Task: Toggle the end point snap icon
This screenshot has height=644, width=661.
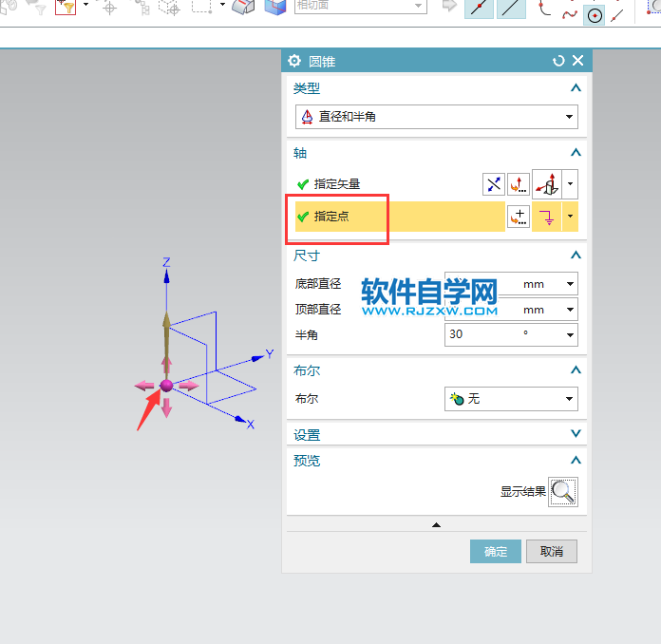Action: coord(479,8)
